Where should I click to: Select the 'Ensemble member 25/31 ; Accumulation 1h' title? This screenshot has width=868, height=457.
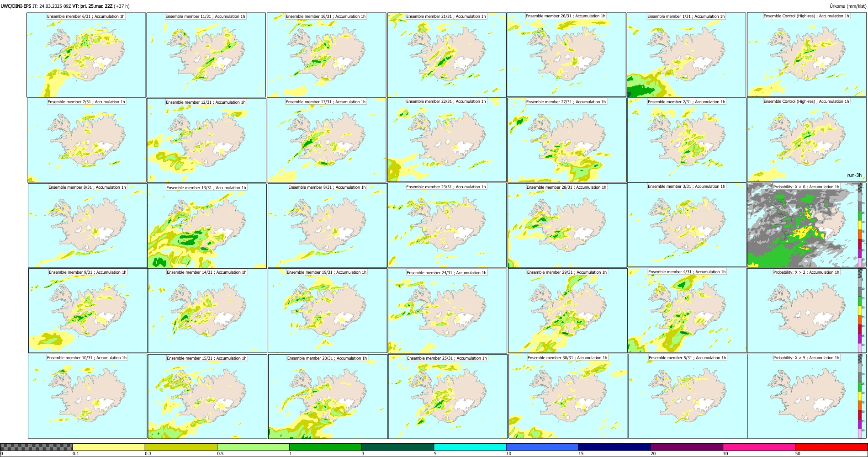click(447, 358)
